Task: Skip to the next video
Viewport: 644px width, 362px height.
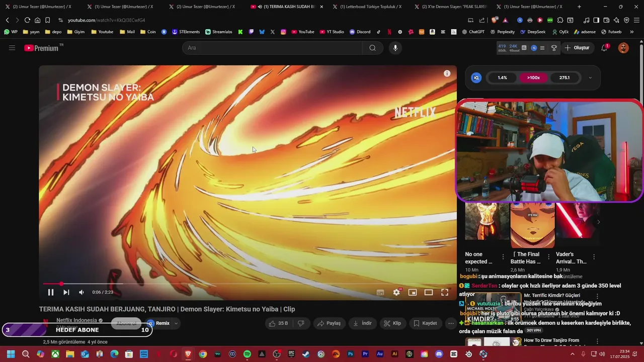Action: pos(66,292)
